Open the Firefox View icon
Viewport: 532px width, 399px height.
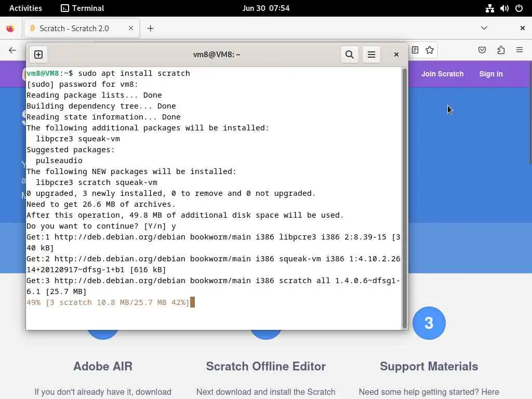pos(10,29)
